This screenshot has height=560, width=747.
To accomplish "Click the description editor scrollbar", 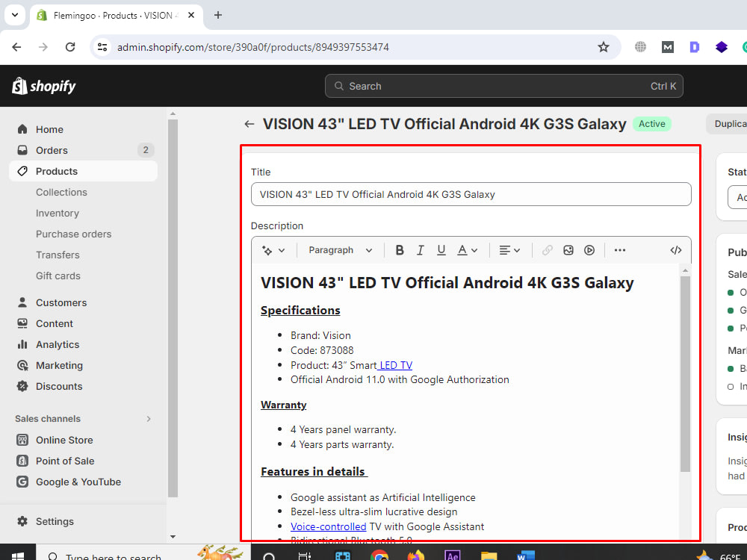I will (685, 374).
